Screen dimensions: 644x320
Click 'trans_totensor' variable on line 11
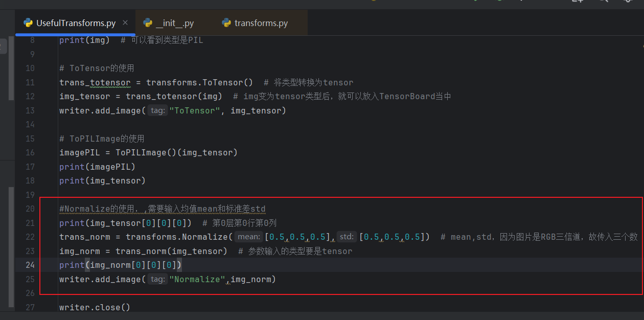(95, 82)
